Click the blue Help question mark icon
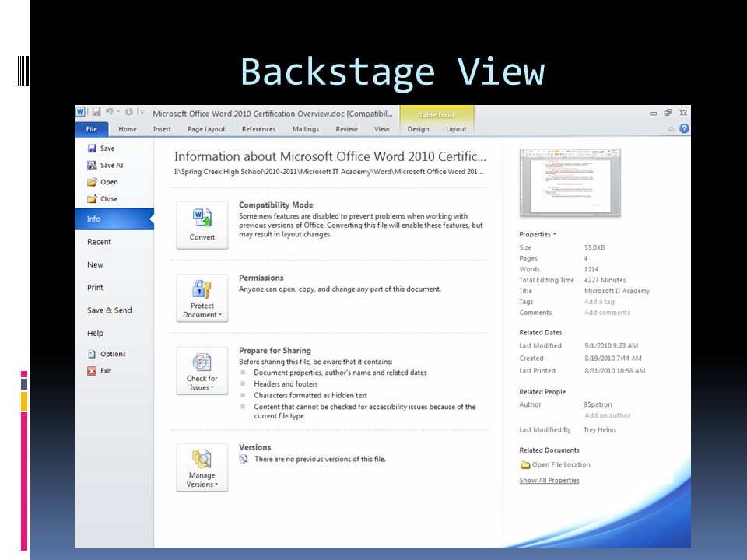The height and width of the screenshot is (560, 747). [684, 128]
